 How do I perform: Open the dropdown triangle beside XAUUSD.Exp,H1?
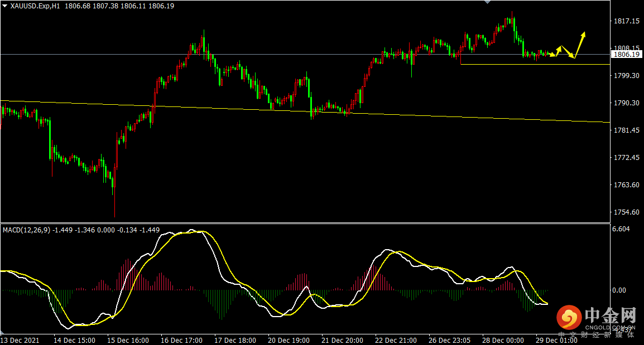click(5, 6)
